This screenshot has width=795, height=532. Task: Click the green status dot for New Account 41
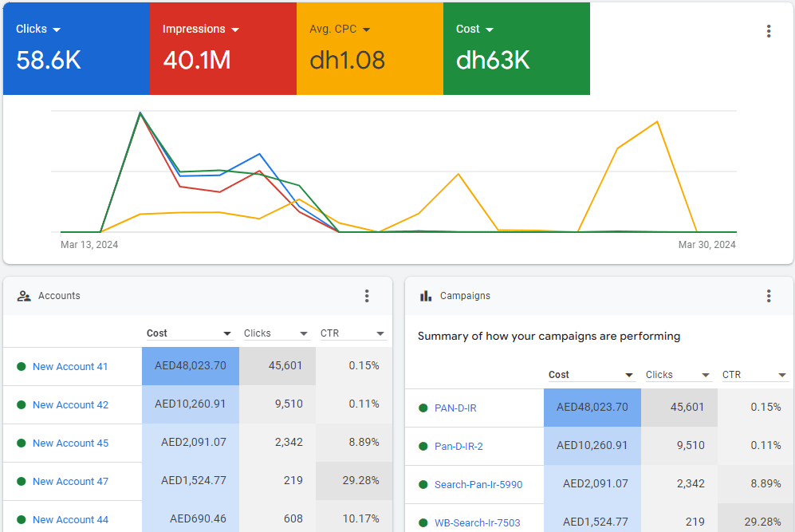tap(22, 367)
